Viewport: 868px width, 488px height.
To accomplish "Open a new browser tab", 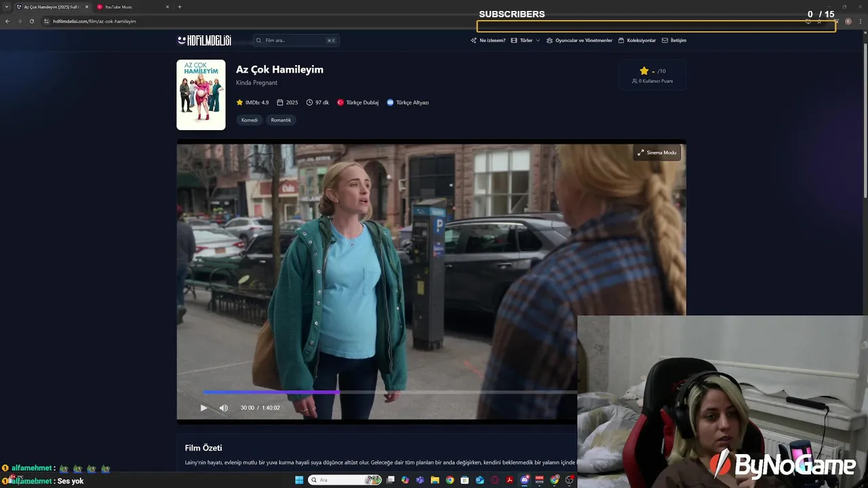I will tap(180, 7).
